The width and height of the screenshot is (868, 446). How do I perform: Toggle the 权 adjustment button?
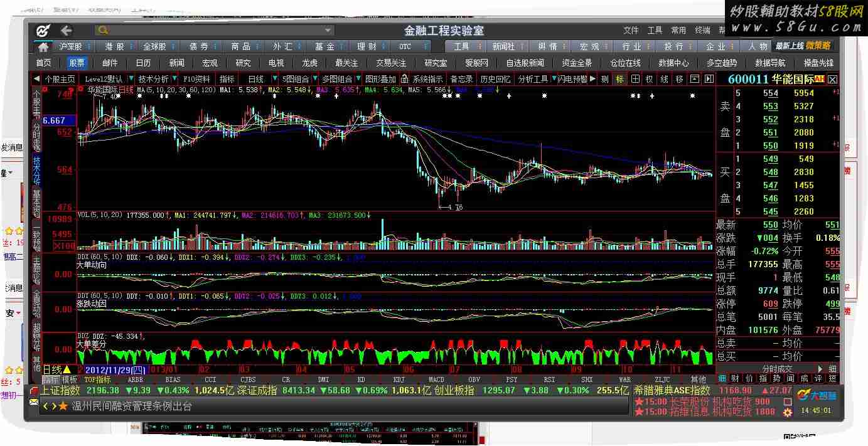(650, 79)
